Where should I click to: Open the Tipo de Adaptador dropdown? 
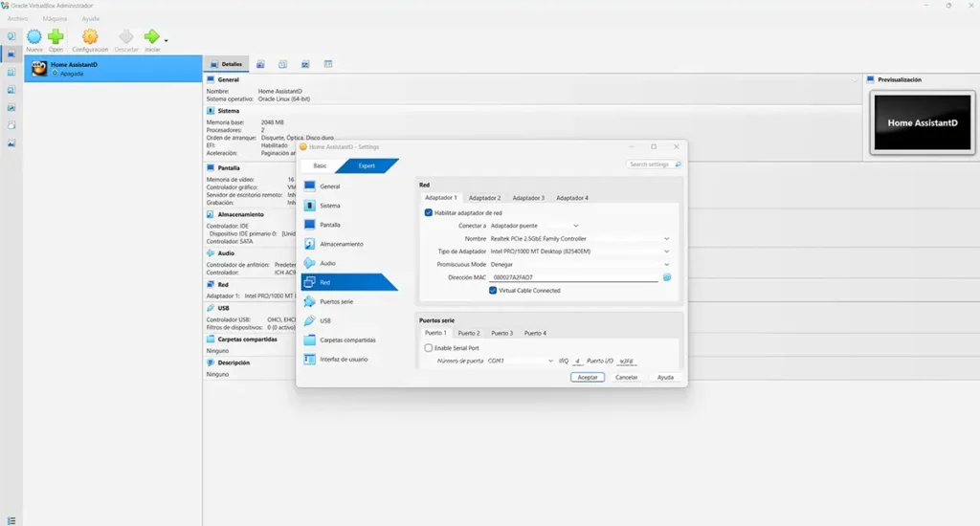tap(579, 252)
